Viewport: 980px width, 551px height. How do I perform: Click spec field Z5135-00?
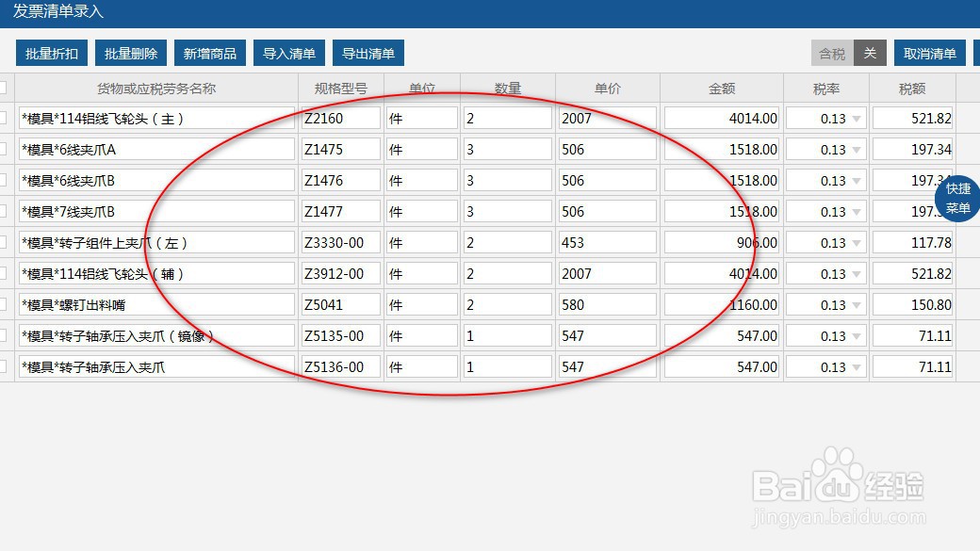tap(340, 335)
